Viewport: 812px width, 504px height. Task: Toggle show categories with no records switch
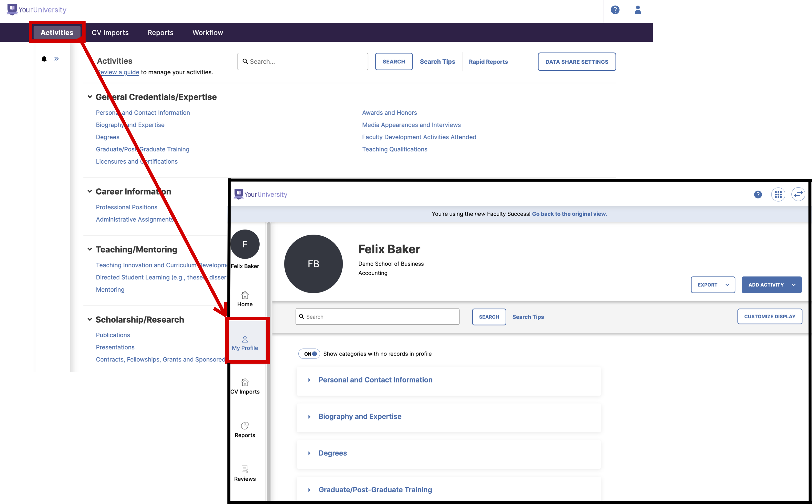tap(309, 354)
